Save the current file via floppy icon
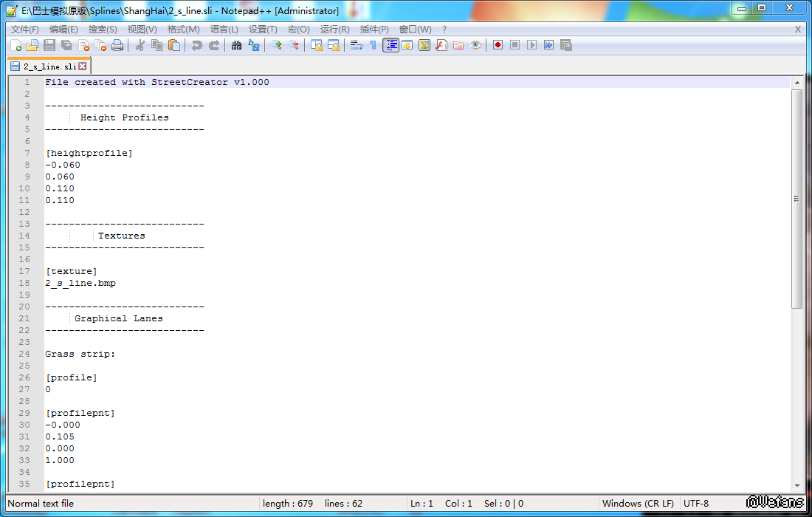 click(49, 46)
